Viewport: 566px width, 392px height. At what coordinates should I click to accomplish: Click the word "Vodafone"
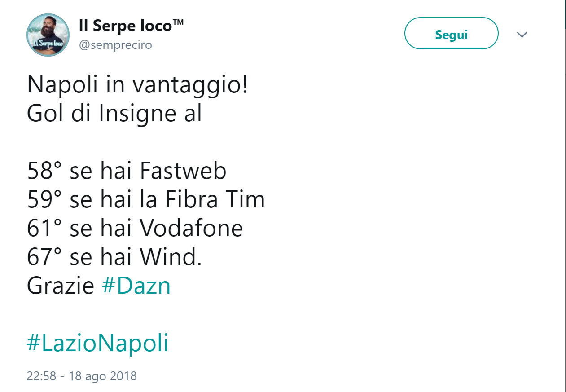tap(191, 229)
